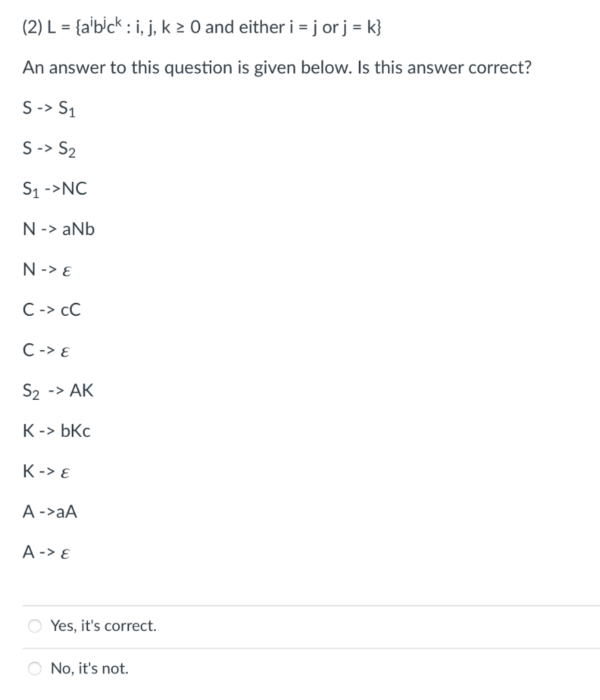Select the production rule 'S -> S1'

48,108
